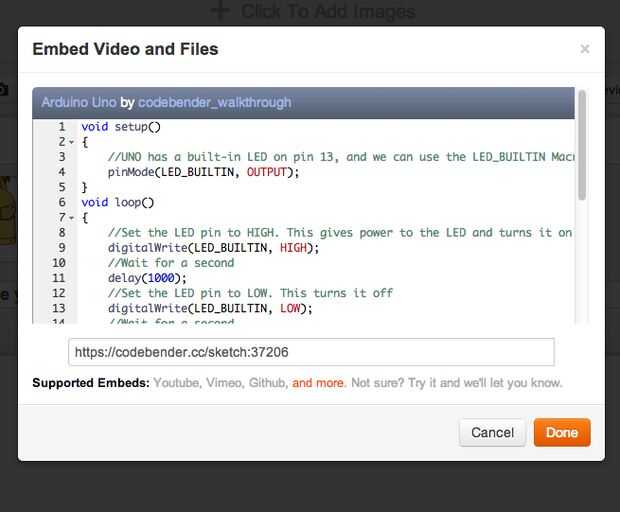This screenshot has height=512, width=620.
Task: Click the 'Supported Embeds:' label
Action: tap(91, 383)
